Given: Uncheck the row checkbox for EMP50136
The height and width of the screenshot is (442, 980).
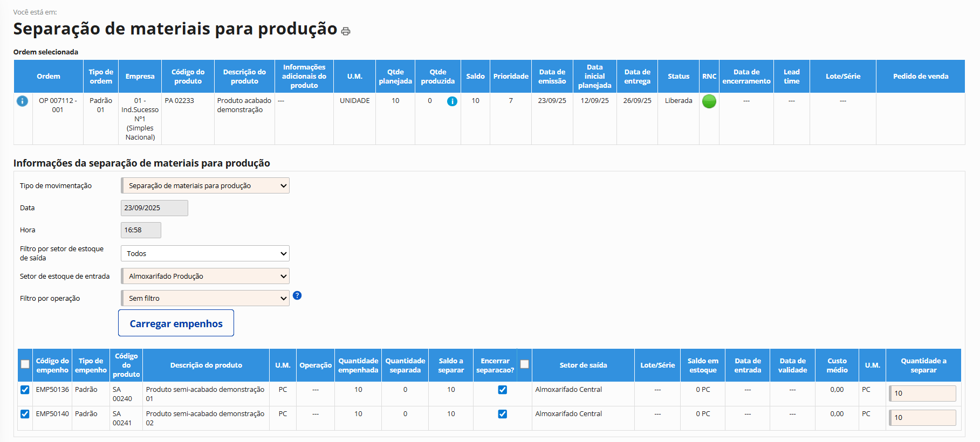Looking at the screenshot, I should click(25, 390).
